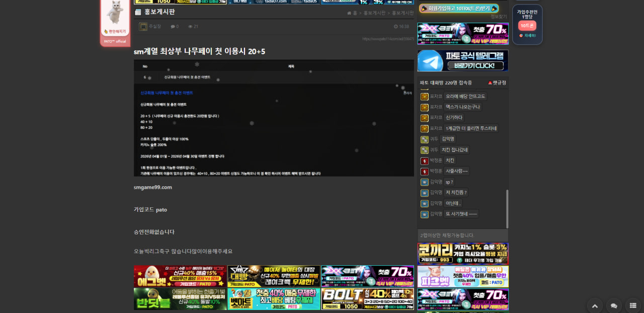Click the 자세히 details link
The image size is (644, 313).
pos(528,36)
